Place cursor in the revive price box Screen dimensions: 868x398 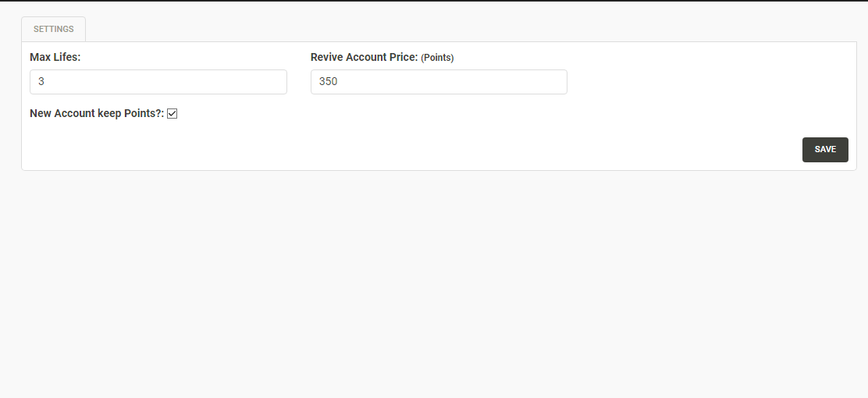439,82
